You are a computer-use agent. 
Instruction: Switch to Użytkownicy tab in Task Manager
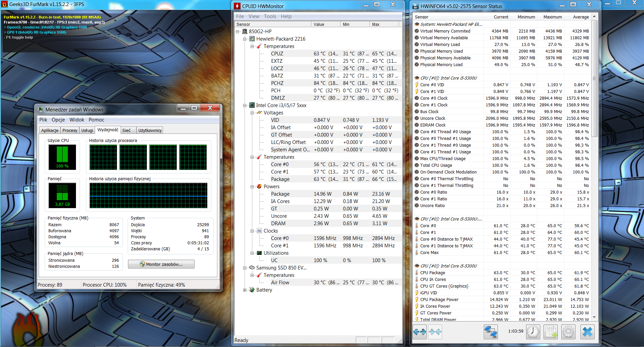150,131
